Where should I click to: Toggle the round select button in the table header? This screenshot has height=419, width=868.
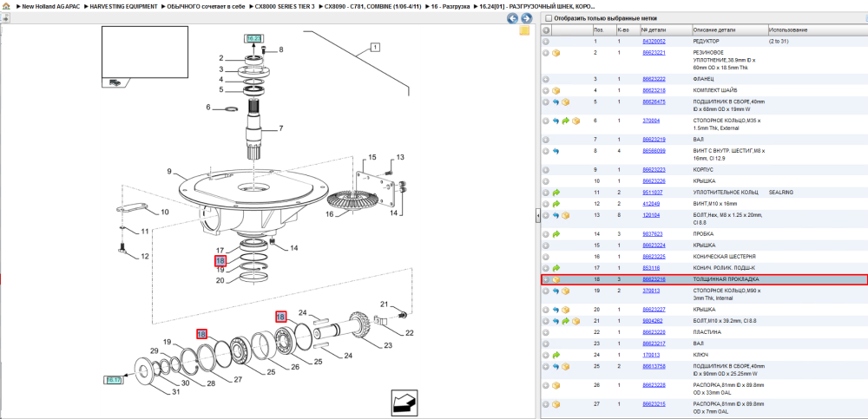(546, 29)
